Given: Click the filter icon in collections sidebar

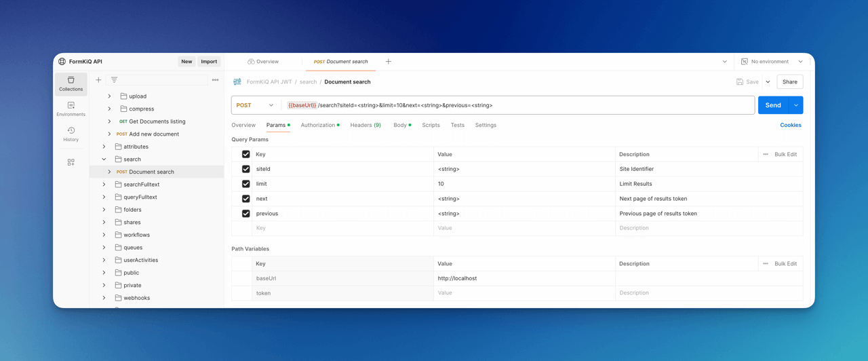Looking at the screenshot, I should point(114,80).
